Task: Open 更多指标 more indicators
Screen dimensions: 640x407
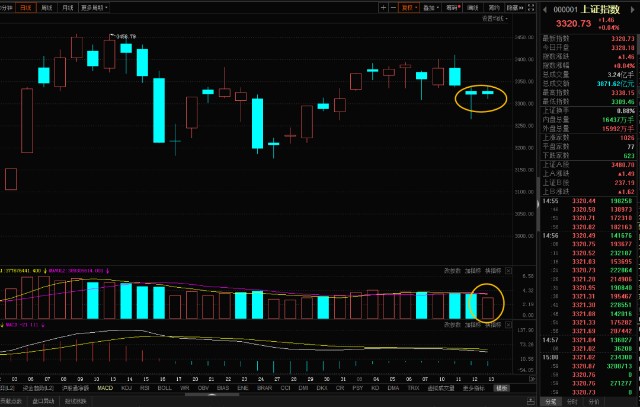Action: 474,388
